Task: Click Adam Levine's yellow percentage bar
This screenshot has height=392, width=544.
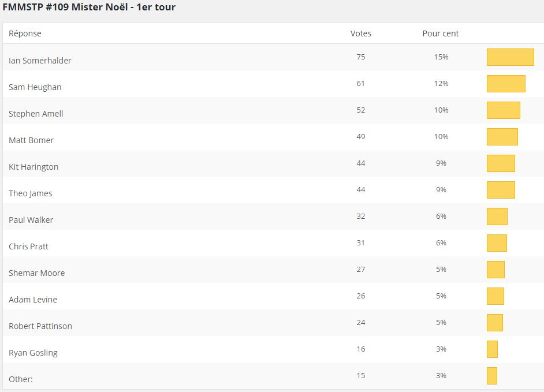Action: click(x=495, y=296)
